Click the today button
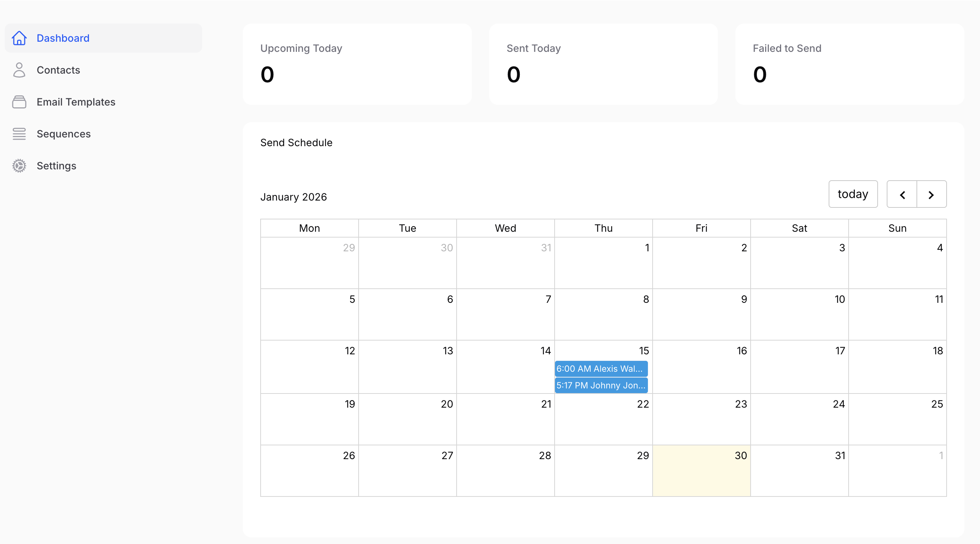This screenshot has width=980, height=544. (853, 194)
